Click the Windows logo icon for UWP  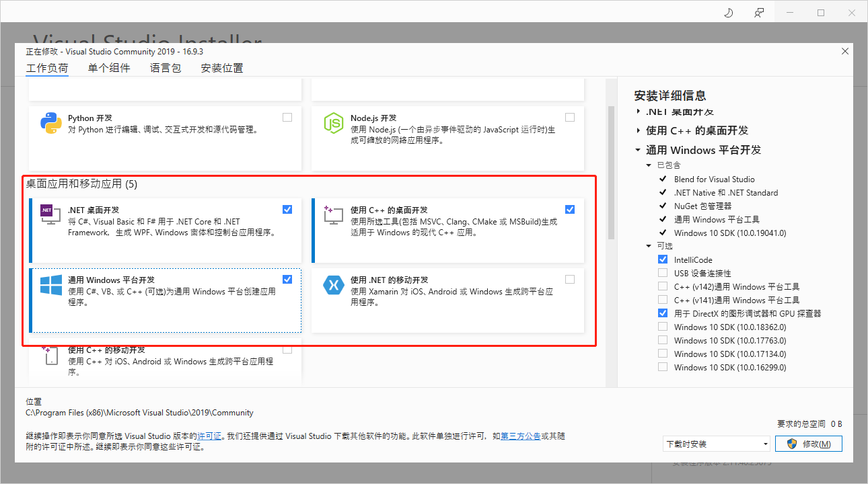coord(51,284)
